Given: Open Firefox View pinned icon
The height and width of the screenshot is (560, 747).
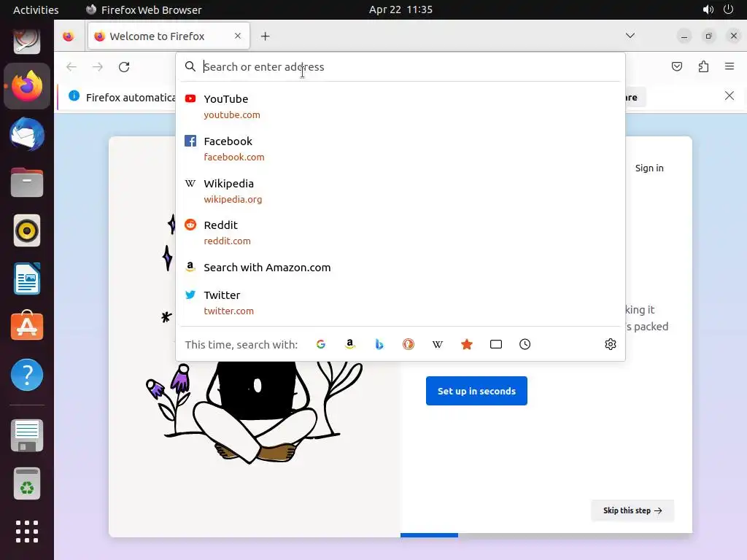Looking at the screenshot, I should point(69,36).
